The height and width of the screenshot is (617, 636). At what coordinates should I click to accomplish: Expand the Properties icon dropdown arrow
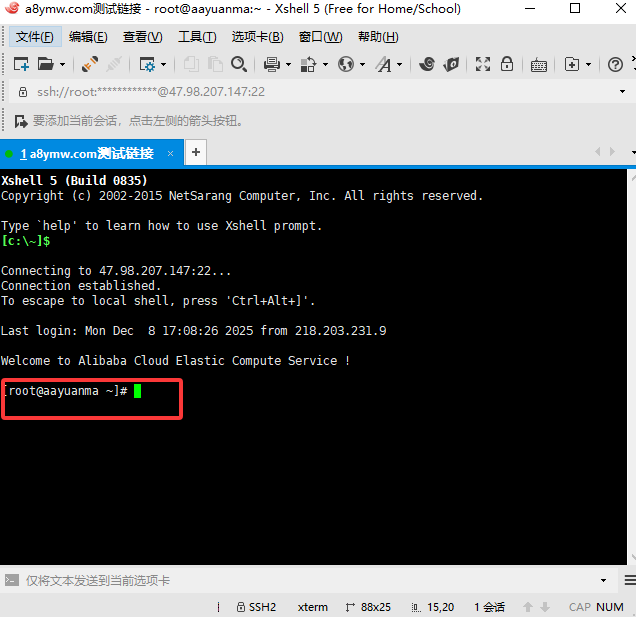164,64
